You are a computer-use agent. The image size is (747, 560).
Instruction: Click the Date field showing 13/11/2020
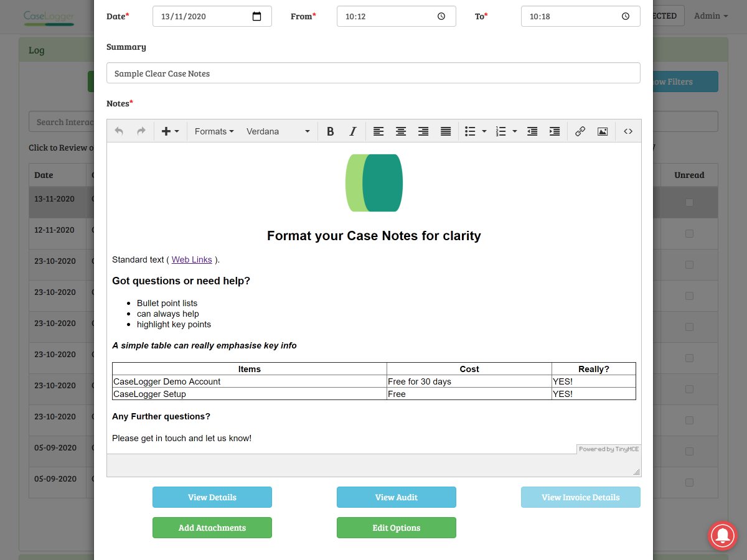pyautogui.click(x=212, y=16)
